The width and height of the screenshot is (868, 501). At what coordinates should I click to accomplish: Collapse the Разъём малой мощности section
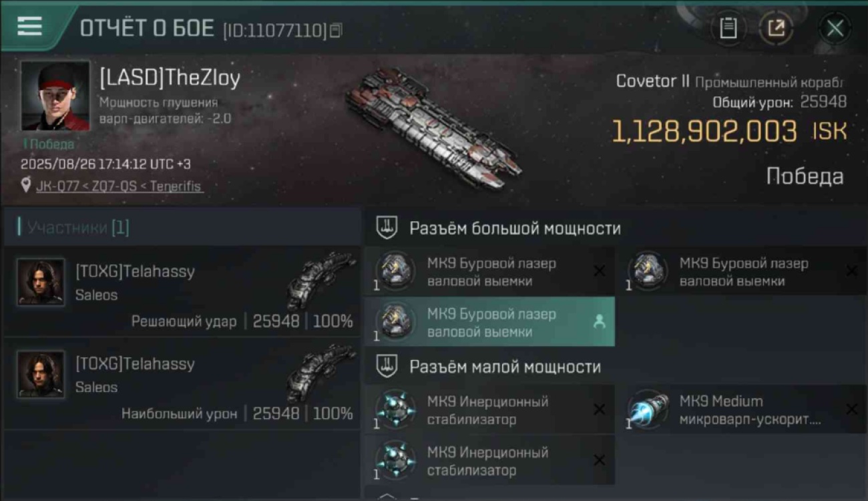[387, 366]
